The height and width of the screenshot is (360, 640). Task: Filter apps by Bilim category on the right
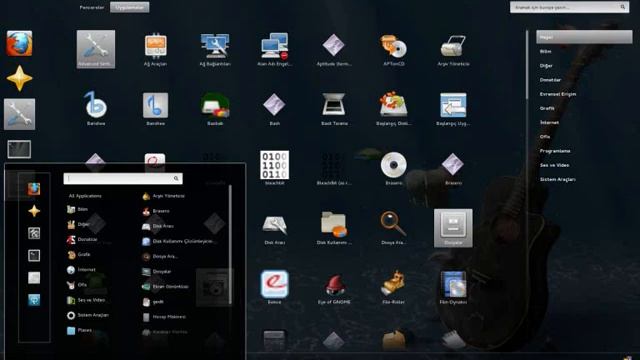[x=545, y=51]
